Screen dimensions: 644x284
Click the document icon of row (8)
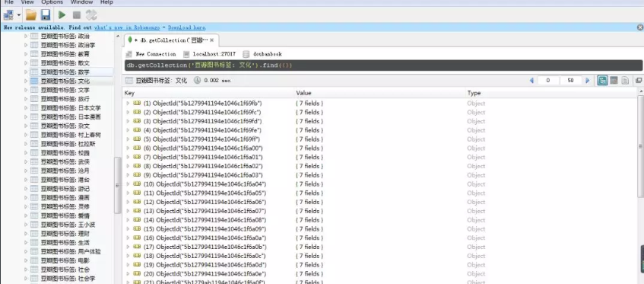pos(137,166)
